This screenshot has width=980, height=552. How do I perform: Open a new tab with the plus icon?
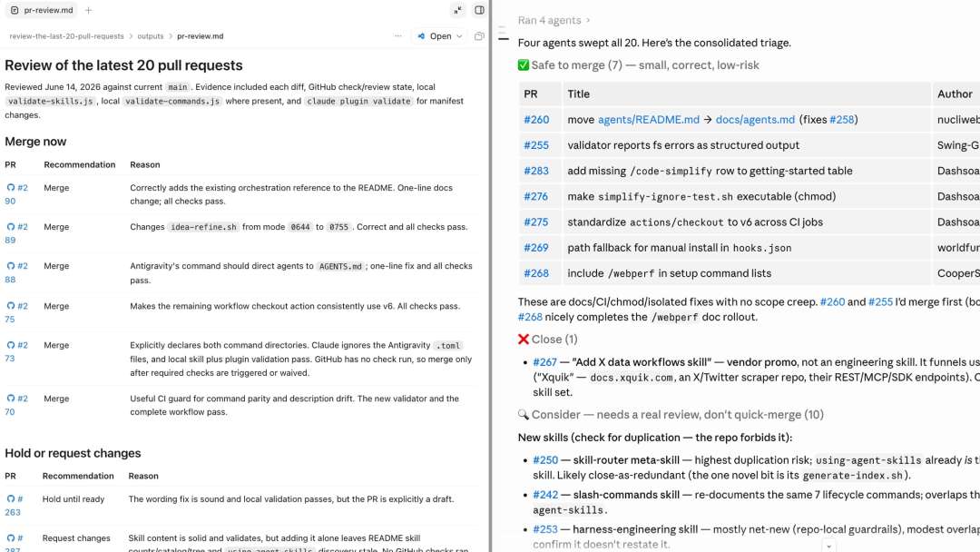pos(88,10)
